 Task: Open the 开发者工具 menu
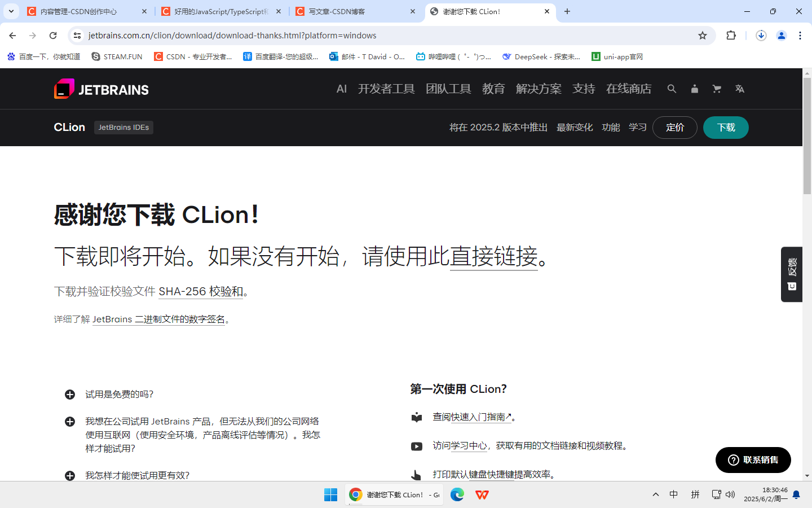tap(386, 89)
